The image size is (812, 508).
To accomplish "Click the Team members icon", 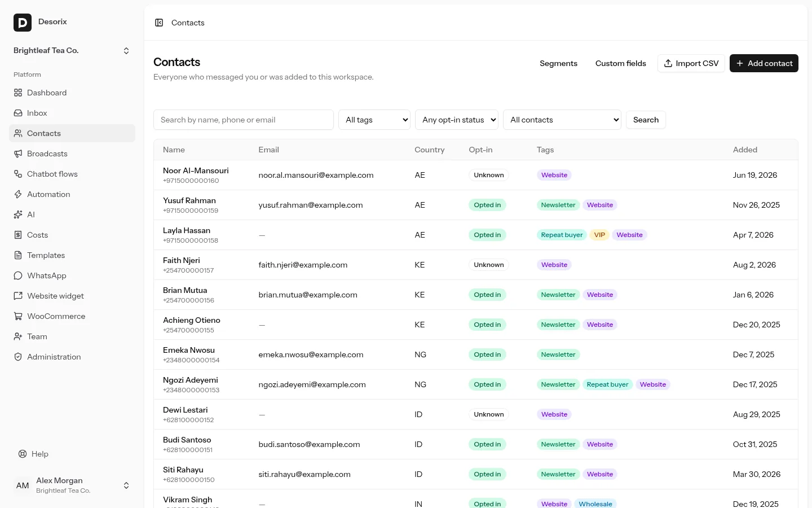I will click(x=18, y=336).
